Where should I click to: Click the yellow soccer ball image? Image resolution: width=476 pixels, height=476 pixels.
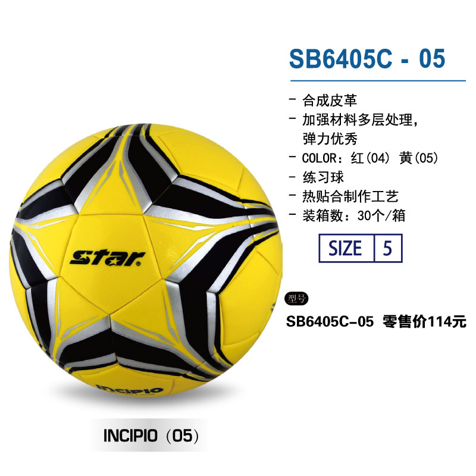pos(146,261)
